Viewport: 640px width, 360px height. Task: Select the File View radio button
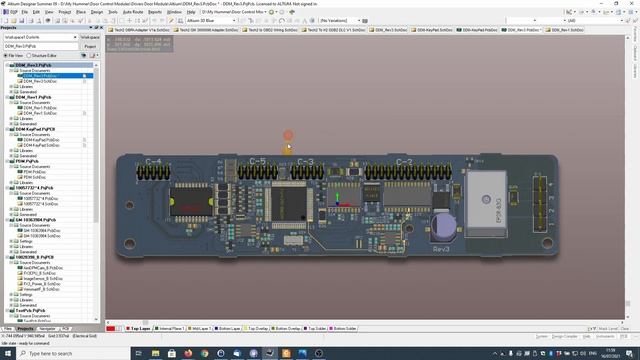click(6, 56)
